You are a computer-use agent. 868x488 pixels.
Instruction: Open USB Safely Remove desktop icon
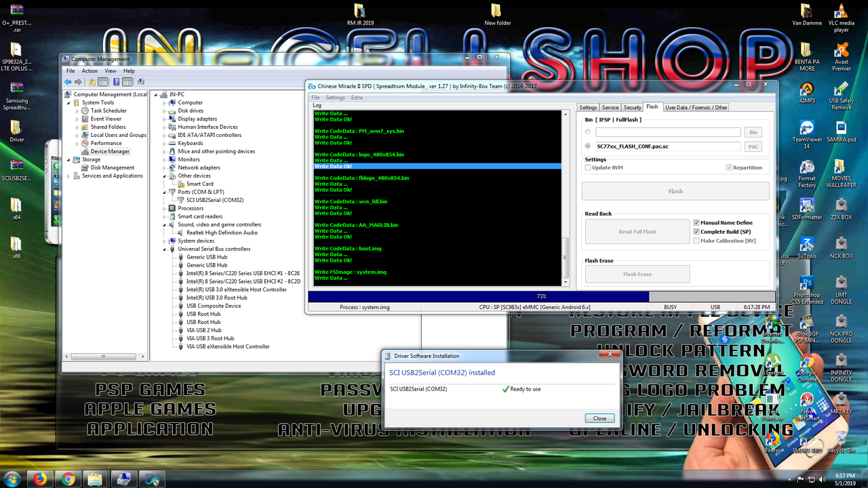[x=841, y=96]
